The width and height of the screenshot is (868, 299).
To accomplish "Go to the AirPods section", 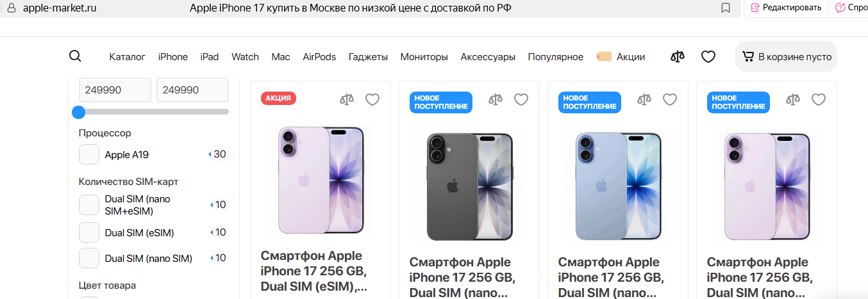I will pyautogui.click(x=319, y=57).
